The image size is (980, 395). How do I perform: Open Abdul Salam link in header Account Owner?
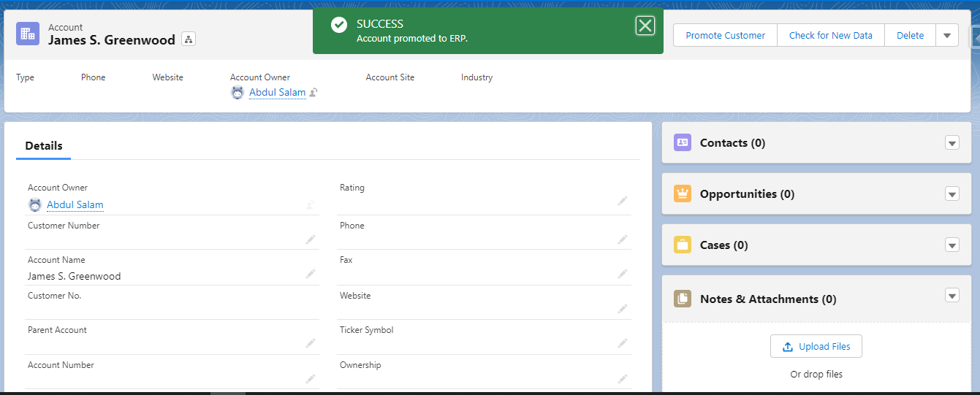(277, 92)
